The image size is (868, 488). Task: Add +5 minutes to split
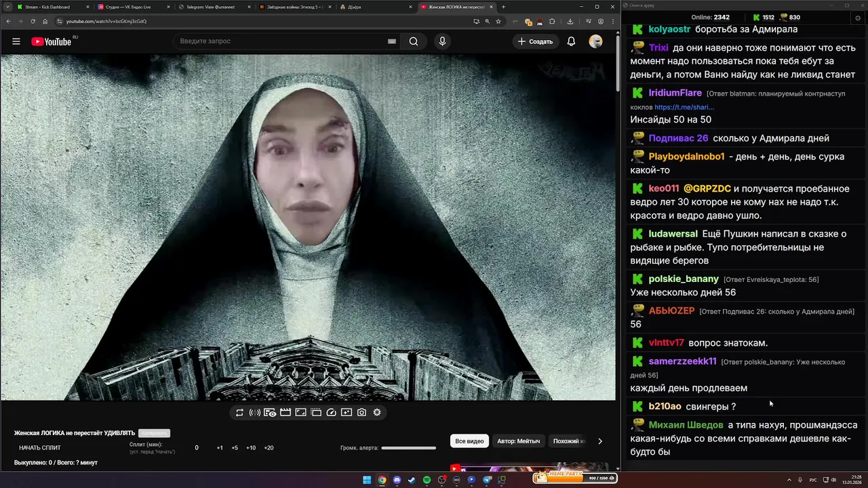235,448
